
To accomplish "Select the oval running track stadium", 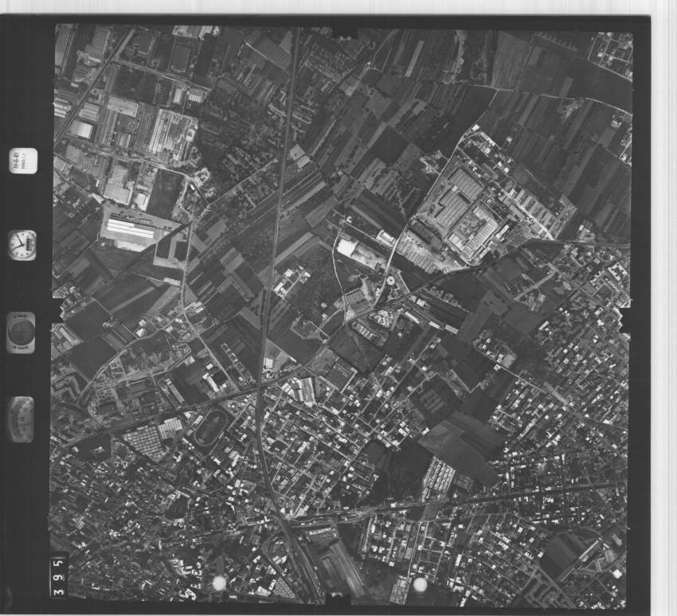I will pos(210,428).
